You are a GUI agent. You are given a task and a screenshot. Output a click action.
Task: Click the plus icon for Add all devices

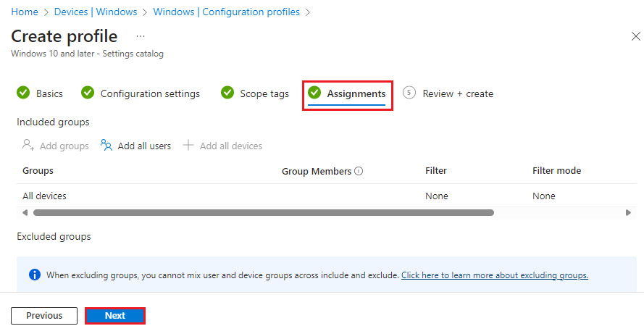pos(188,146)
